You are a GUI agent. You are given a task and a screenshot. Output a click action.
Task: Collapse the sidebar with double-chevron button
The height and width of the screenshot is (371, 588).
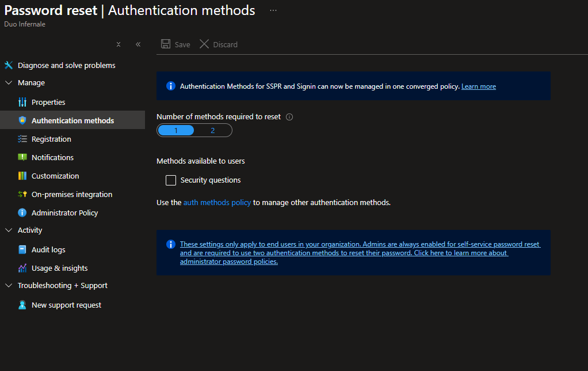coord(138,44)
